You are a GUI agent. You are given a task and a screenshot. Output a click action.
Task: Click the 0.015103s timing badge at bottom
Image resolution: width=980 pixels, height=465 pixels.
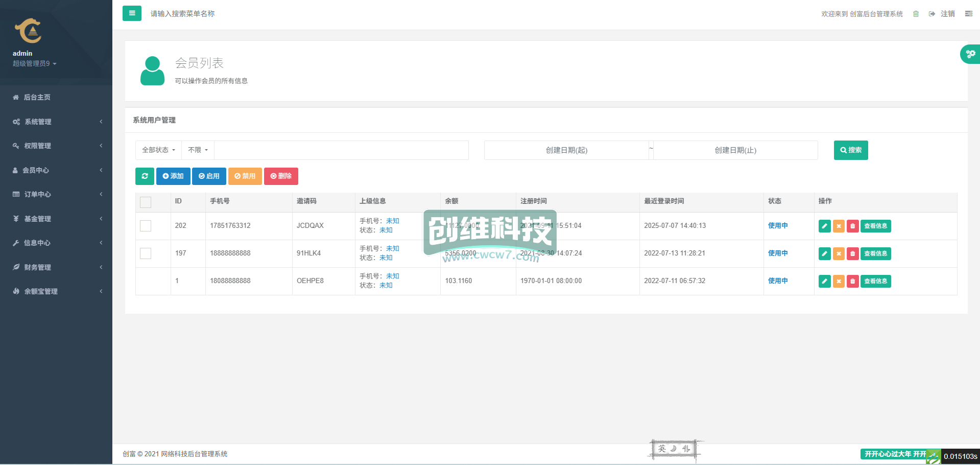click(x=960, y=456)
